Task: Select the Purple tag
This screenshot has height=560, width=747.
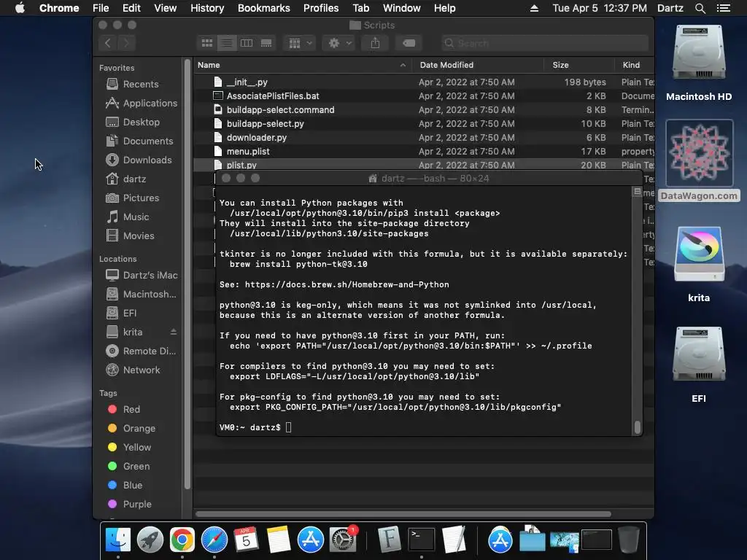Action: click(130, 505)
